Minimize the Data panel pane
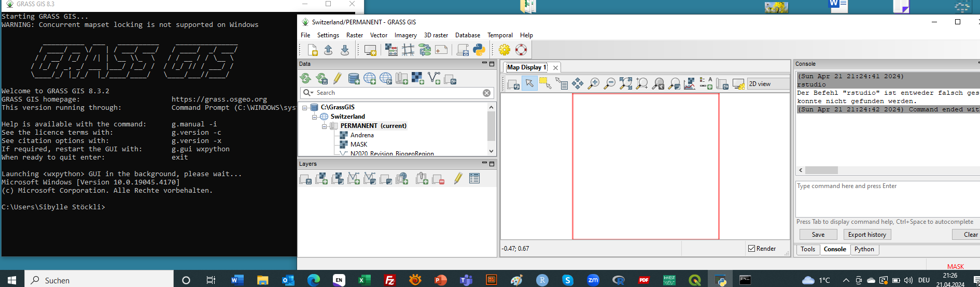The width and height of the screenshot is (980, 287). click(484, 64)
